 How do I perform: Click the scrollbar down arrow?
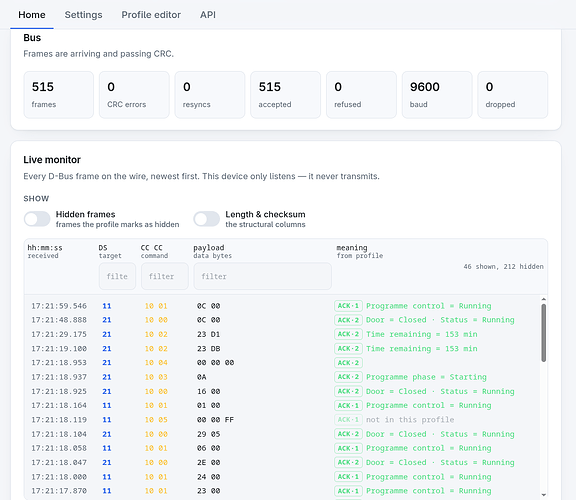pyautogui.click(x=544, y=495)
